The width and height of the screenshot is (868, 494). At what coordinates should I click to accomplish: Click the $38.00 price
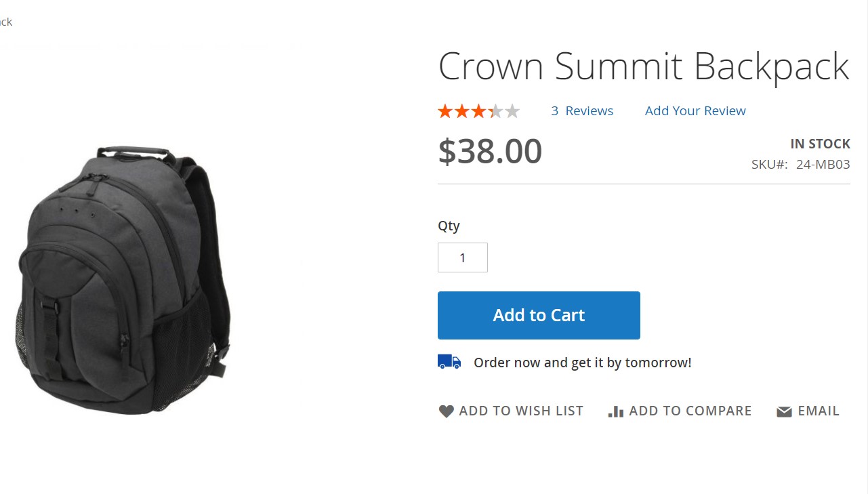tap(490, 151)
